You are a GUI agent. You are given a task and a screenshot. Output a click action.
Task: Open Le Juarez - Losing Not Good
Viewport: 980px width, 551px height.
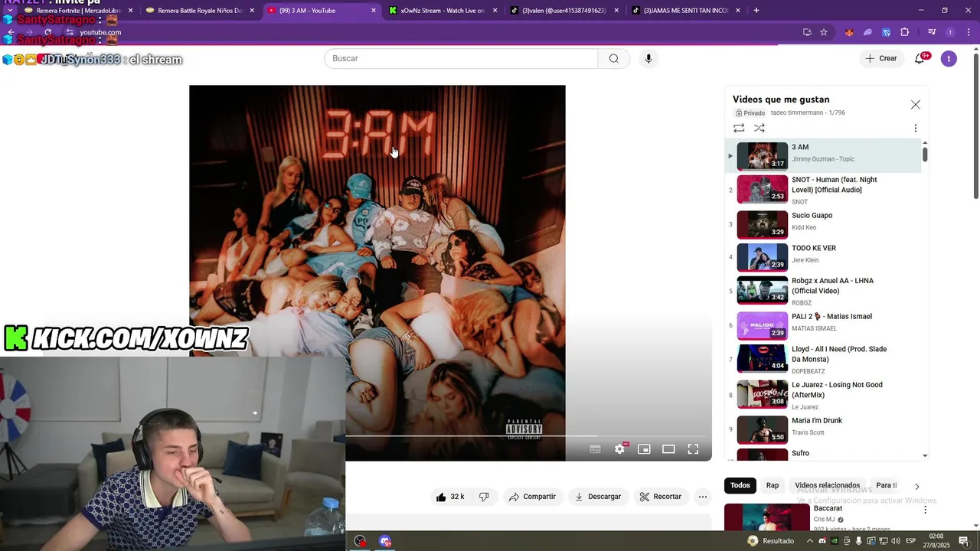pyautogui.click(x=823, y=395)
